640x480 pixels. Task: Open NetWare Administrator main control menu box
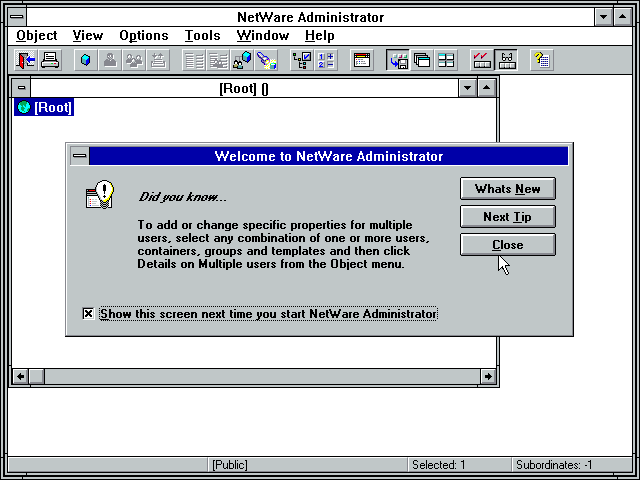pyautogui.click(x=17, y=17)
